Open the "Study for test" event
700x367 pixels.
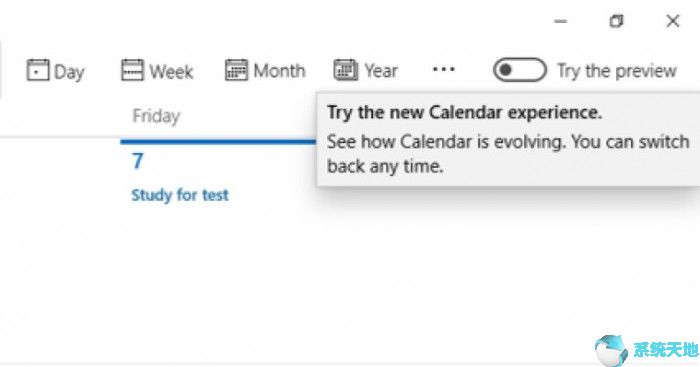tap(180, 195)
